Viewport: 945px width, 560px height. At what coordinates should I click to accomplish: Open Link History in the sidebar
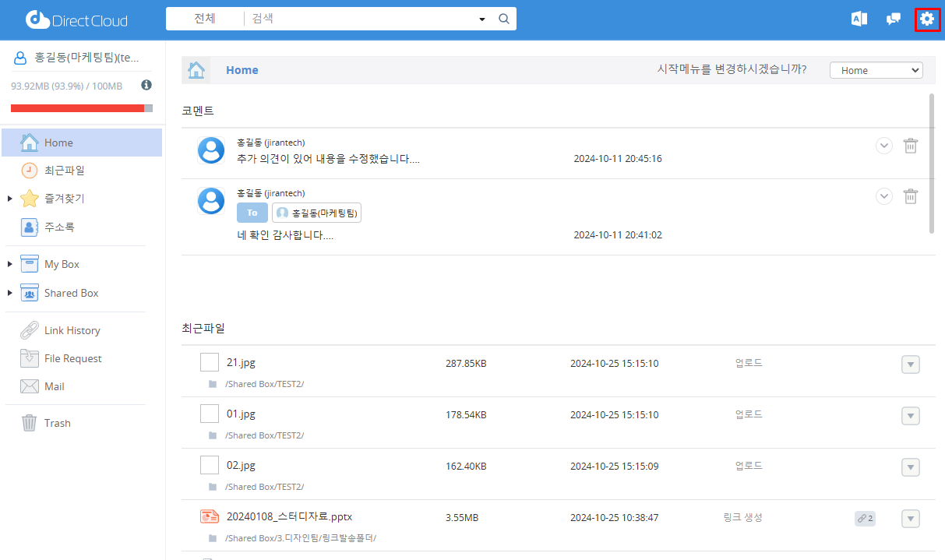click(72, 330)
